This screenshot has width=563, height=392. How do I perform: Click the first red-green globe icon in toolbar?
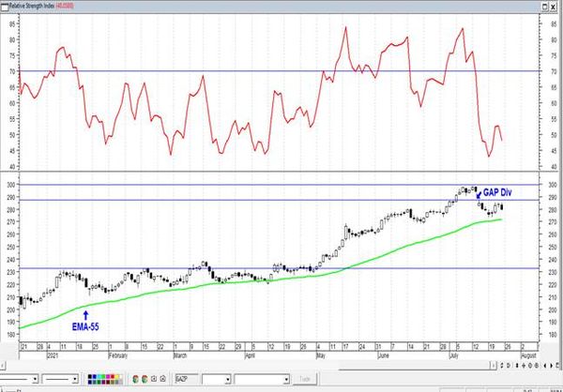135,379
